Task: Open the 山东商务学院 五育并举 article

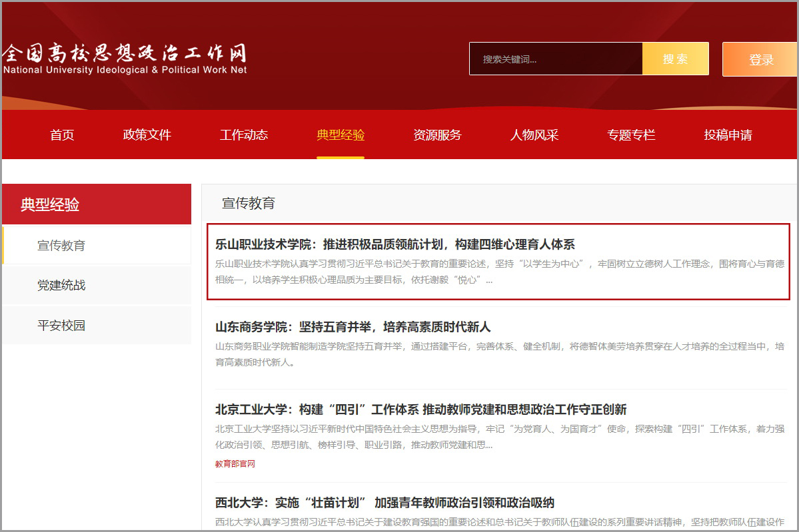Action: [x=353, y=327]
